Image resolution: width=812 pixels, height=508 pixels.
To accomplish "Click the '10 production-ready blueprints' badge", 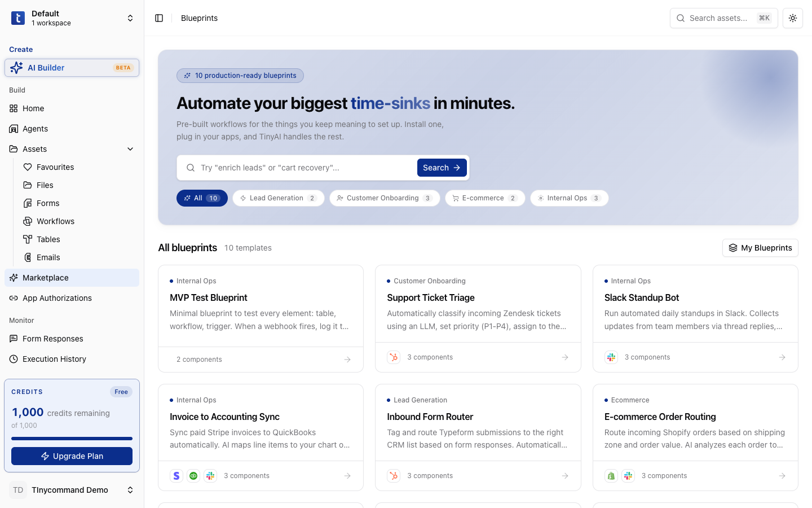I will click(x=240, y=76).
